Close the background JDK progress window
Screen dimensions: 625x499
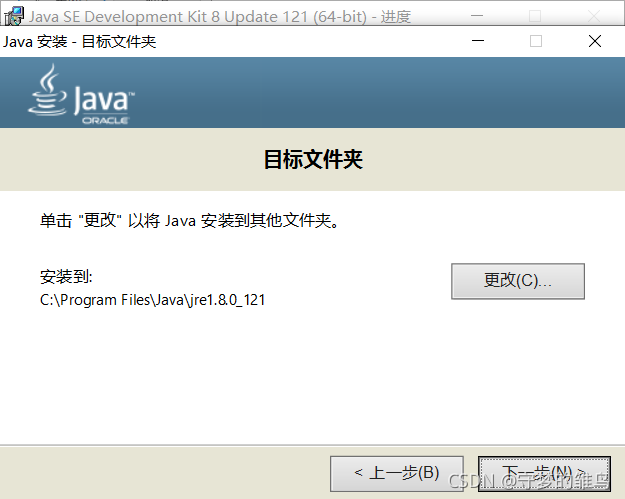(x=594, y=16)
